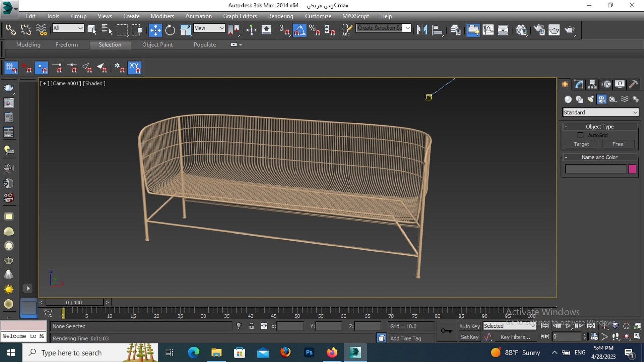
Task: Click the Mirror tool icon
Action: pyautogui.click(x=422, y=30)
